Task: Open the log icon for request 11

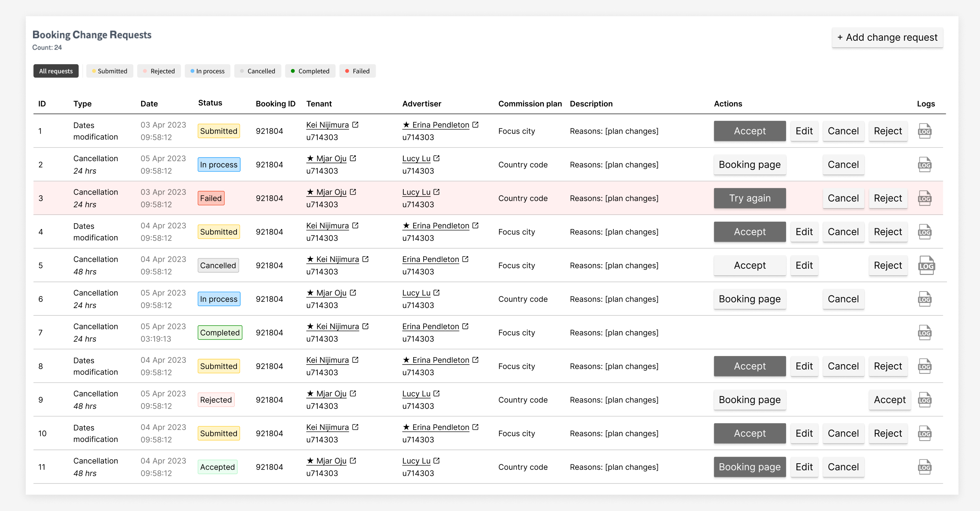Action: (925, 467)
